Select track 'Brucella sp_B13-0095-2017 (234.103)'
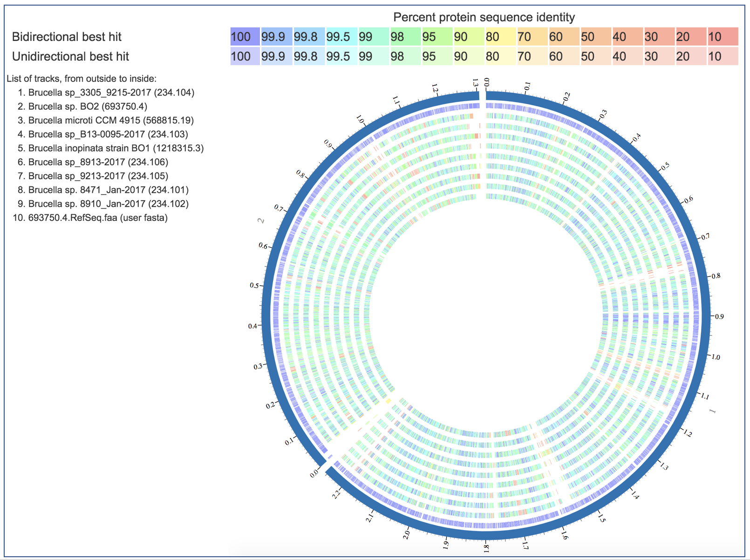Screen dimensions: 750x560 tap(108, 134)
